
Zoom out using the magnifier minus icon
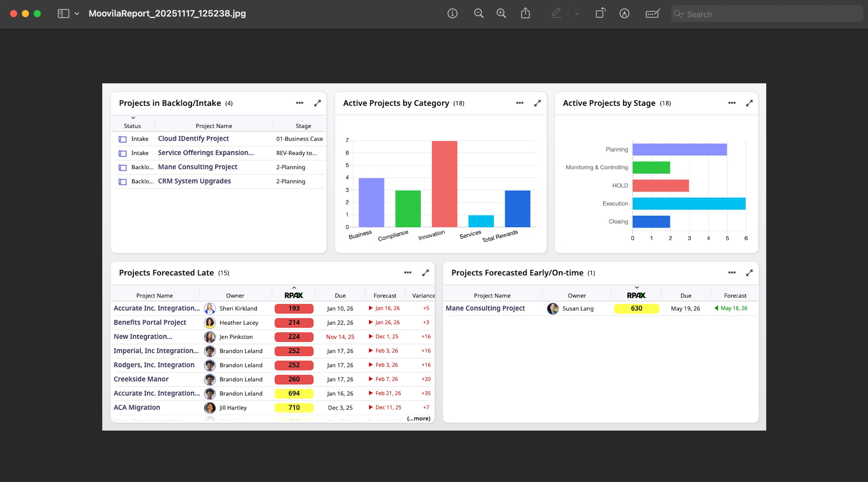click(479, 14)
